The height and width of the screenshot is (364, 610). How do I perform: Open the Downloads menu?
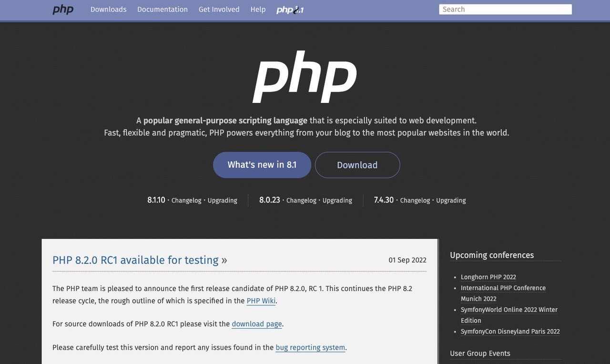point(108,10)
